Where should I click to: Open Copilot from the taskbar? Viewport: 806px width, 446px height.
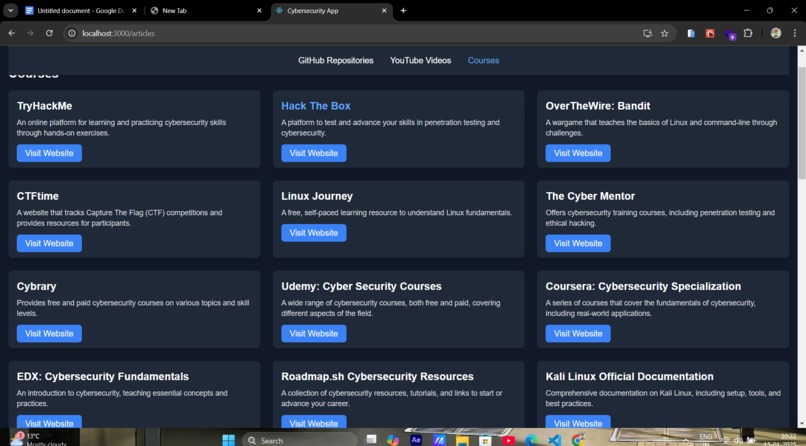[x=393, y=440]
